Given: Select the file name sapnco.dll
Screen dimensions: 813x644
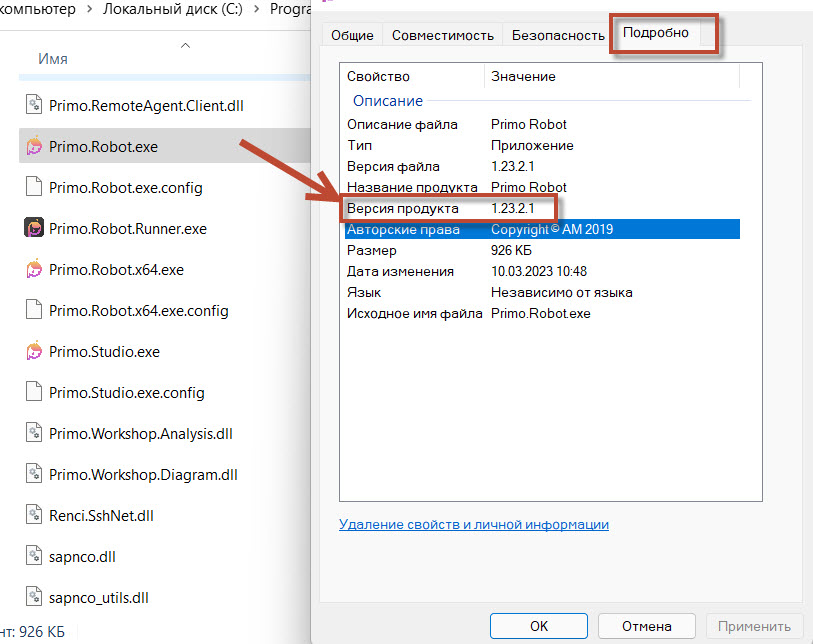Looking at the screenshot, I should coord(82,556).
